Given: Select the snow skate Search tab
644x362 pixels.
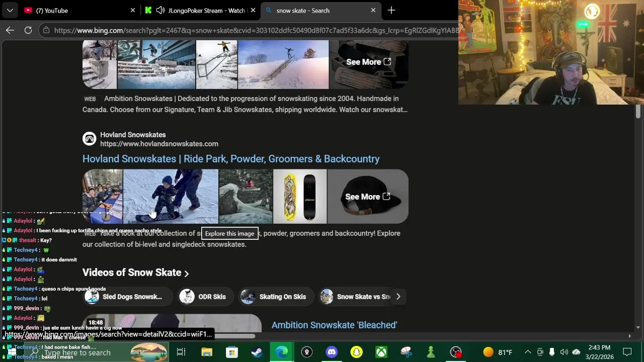Looking at the screenshot, I should pos(320,10).
